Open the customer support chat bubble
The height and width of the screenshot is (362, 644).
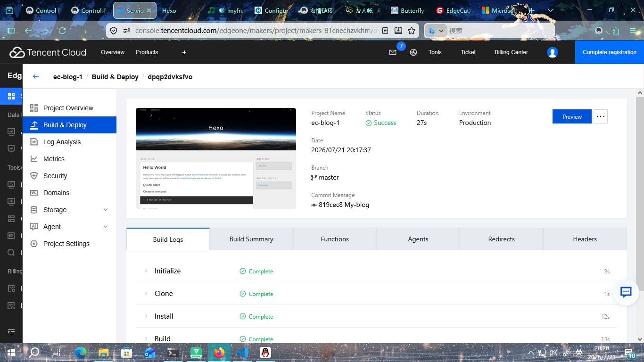pos(626,292)
